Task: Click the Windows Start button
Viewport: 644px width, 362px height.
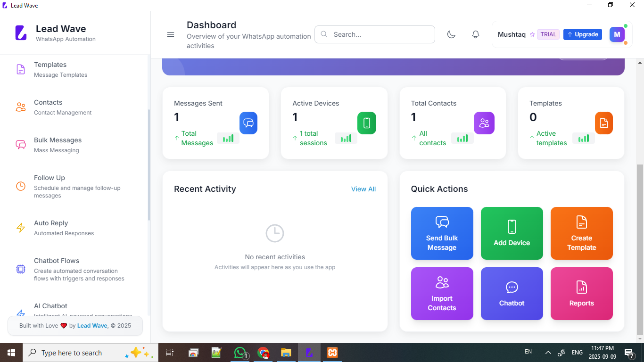Action: click(x=11, y=353)
